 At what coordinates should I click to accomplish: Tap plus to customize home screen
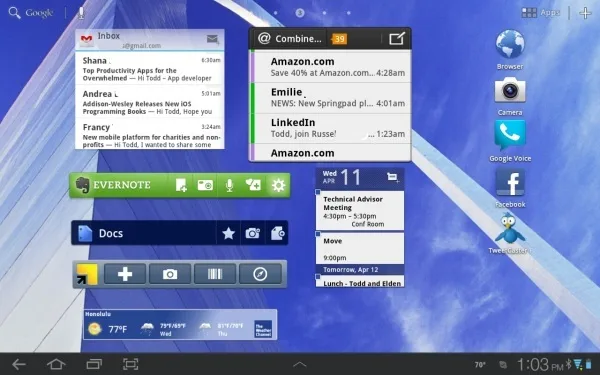(x=585, y=13)
